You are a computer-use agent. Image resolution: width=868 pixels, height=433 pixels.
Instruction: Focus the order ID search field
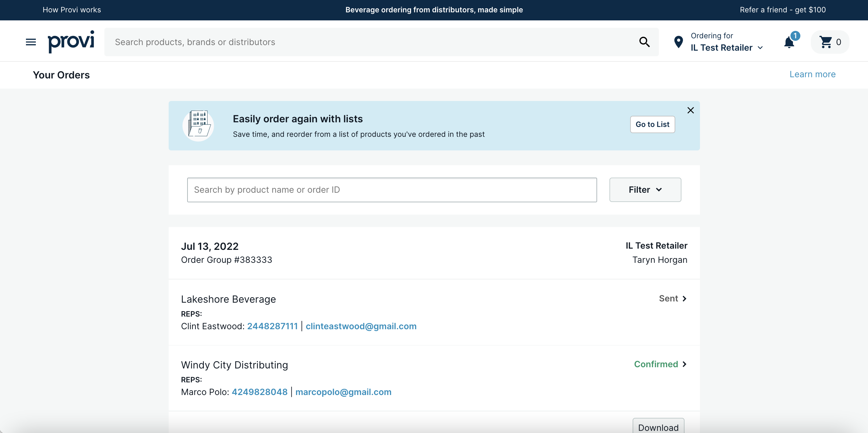[x=392, y=190]
